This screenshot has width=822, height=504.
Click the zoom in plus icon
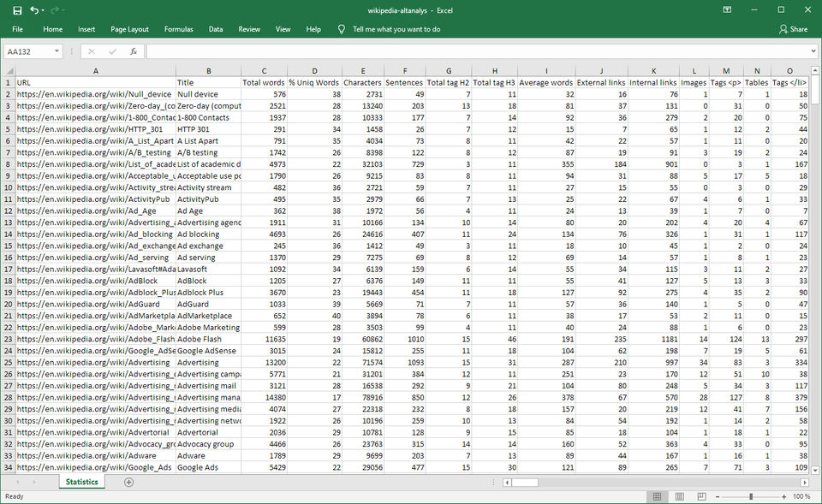783,496
